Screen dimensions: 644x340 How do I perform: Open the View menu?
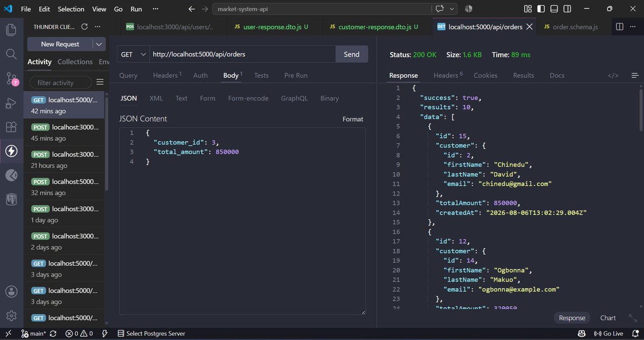pos(99,9)
